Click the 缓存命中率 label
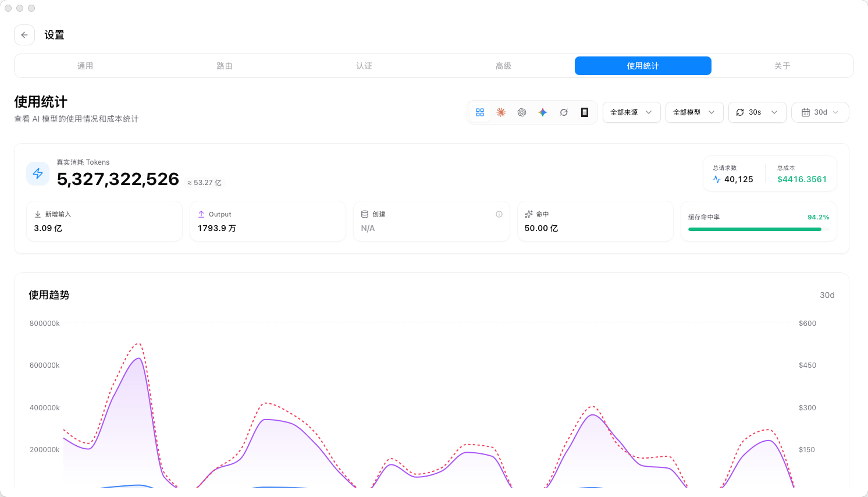 click(704, 217)
